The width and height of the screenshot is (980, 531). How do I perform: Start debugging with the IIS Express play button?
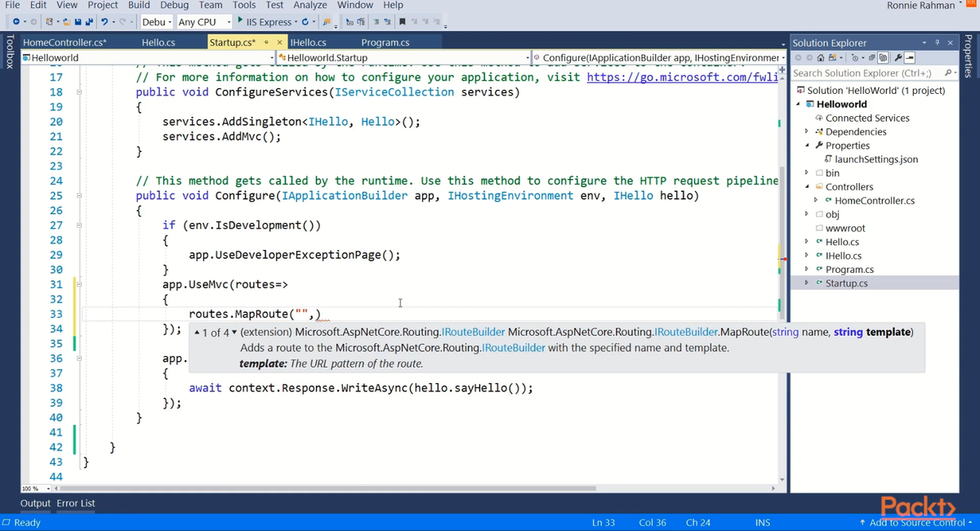pos(240,20)
